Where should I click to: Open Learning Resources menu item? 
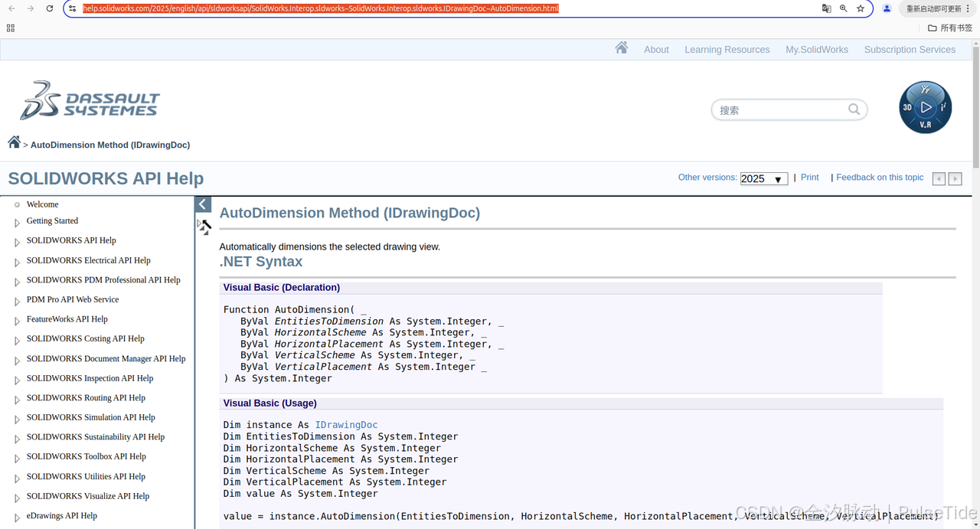727,50
